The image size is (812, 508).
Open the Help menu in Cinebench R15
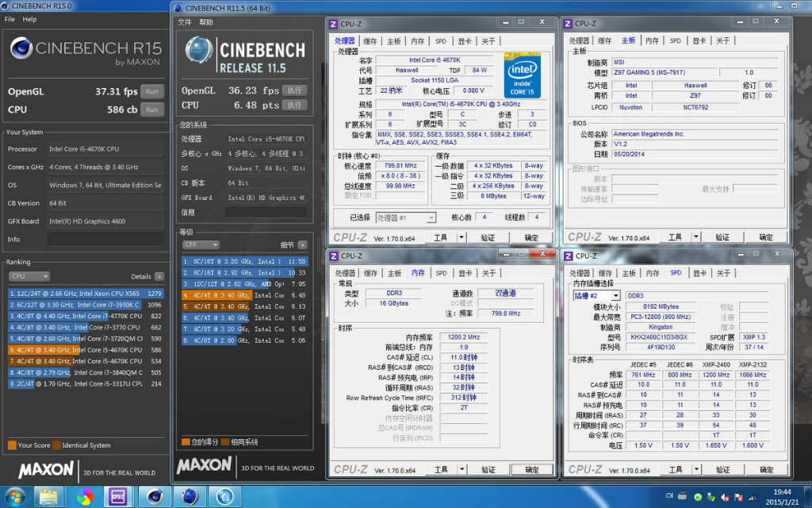(29, 19)
